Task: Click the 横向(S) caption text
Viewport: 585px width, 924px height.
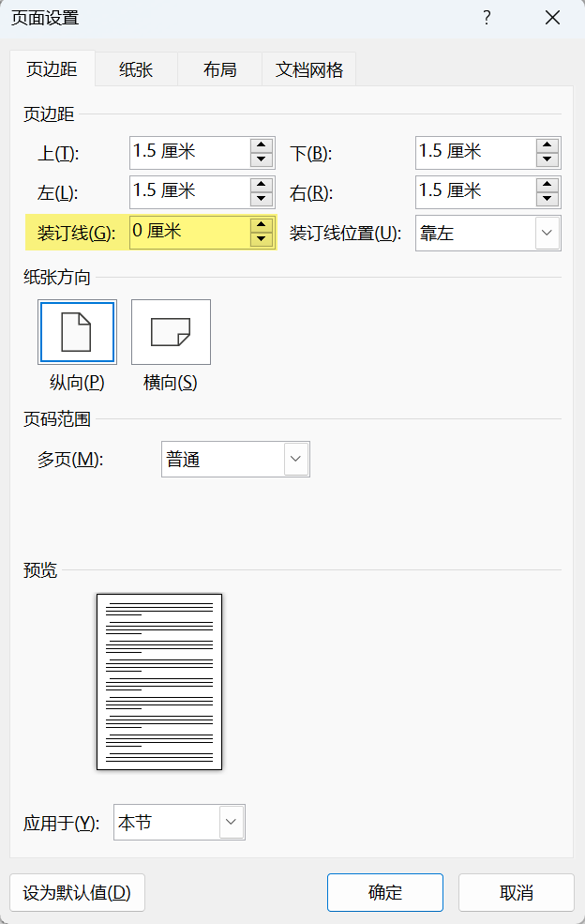Action: (171, 383)
